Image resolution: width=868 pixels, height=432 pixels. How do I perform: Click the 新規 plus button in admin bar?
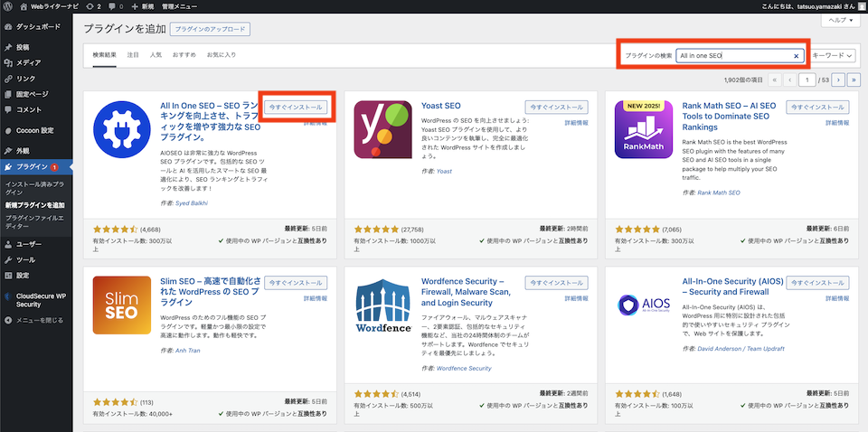pos(144,6)
